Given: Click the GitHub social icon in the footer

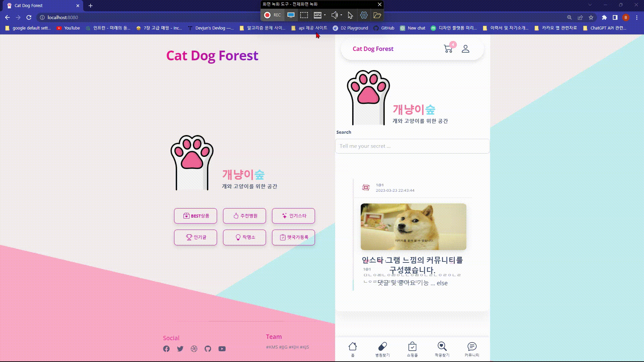Looking at the screenshot, I should tap(208, 349).
